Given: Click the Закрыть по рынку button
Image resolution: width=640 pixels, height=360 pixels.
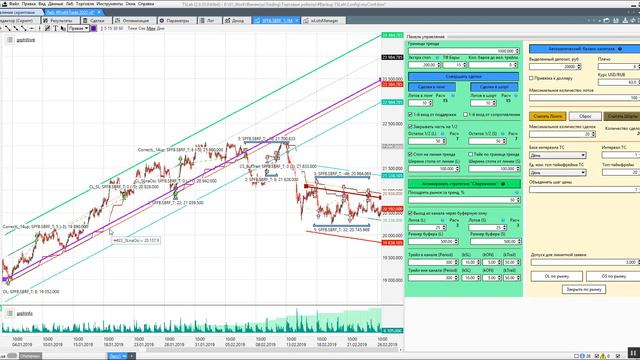Looking at the screenshot, I should 584,289.
